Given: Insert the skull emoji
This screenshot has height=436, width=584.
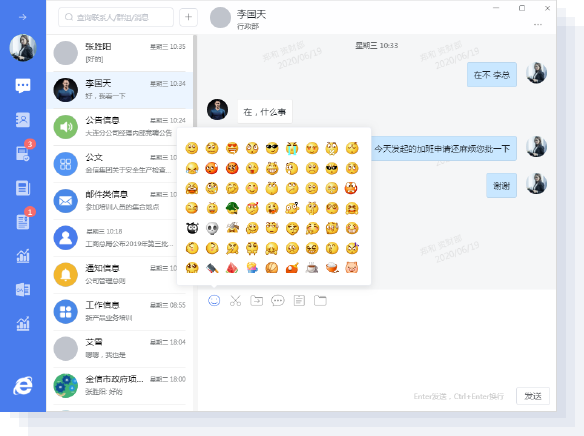Looking at the screenshot, I should [212, 228].
